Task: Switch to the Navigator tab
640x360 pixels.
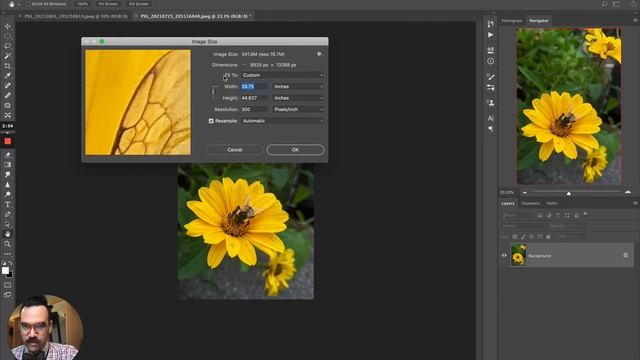Action: point(539,20)
